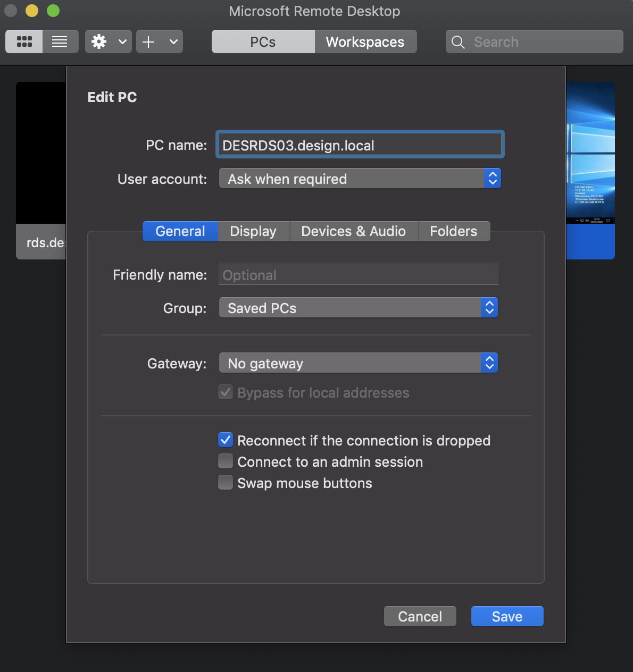The width and height of the screenshot is (633, 672).
Task: Toggle Bypass for local addresses checkbox
Action: pos(226,392)
